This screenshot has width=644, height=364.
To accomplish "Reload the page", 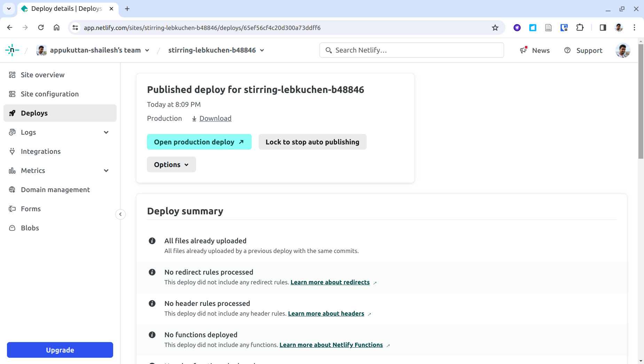I will click(x=41, y=27).
